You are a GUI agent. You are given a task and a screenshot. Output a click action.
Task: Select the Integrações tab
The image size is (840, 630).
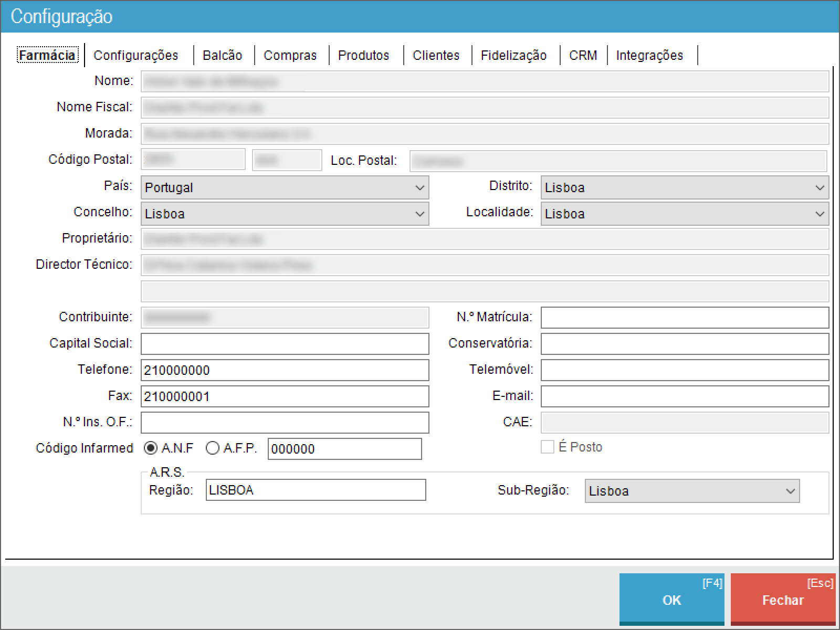pos(649,55)
